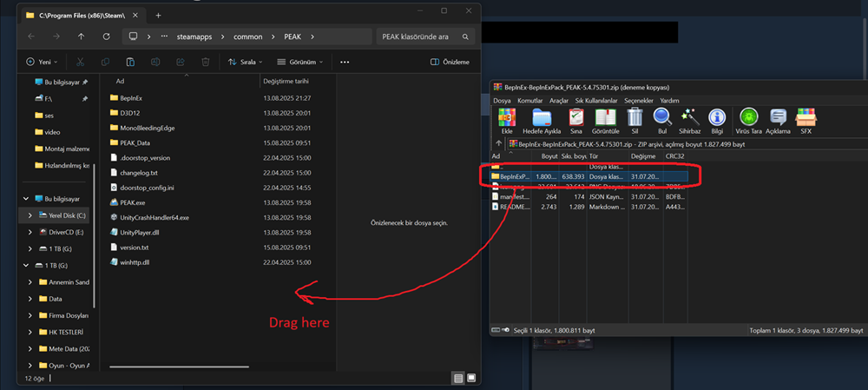Switch to large thumbnails view in Explorer status bar
The width and height of the screenshot is (868, 390).
471,379
